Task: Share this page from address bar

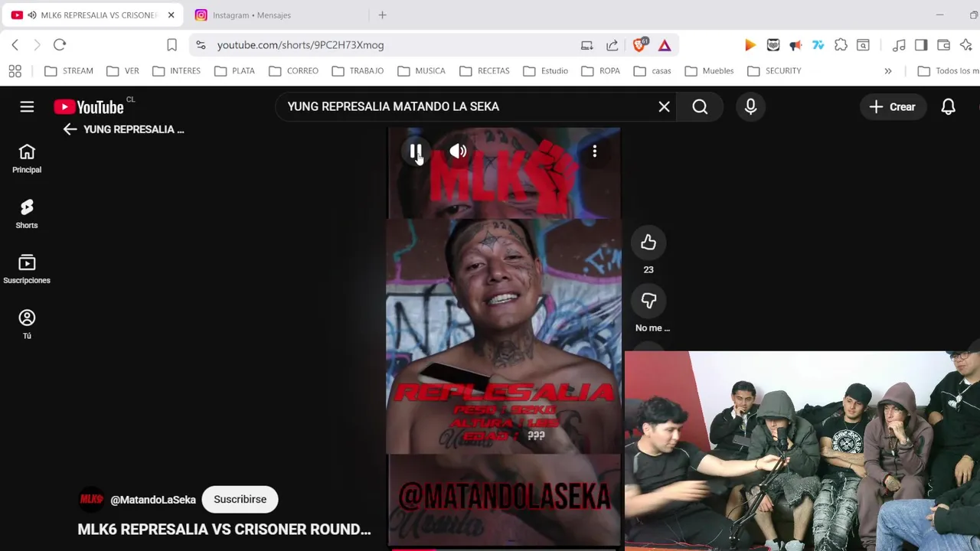Action: pos(612,45)
